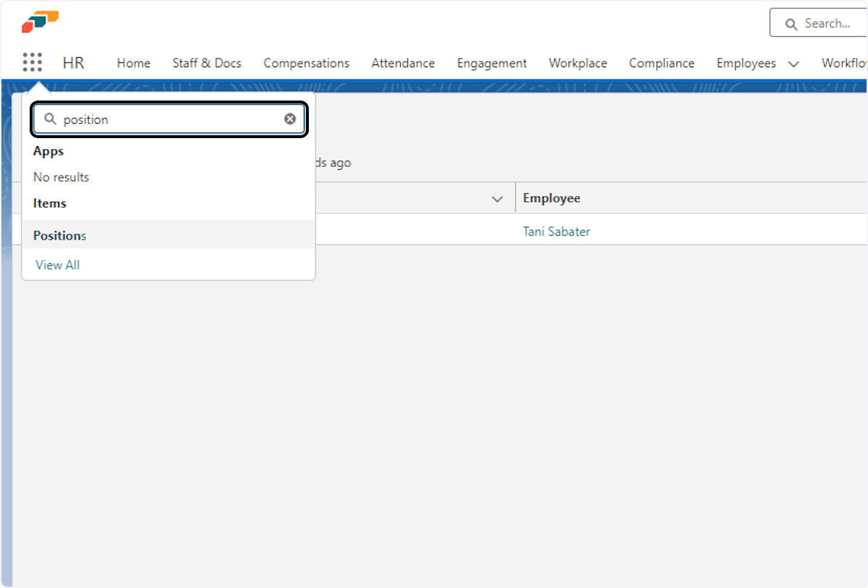The image size is (868, 588).
Task: Expand the Employees tab chevron menu
Action: tap(793, 64)
